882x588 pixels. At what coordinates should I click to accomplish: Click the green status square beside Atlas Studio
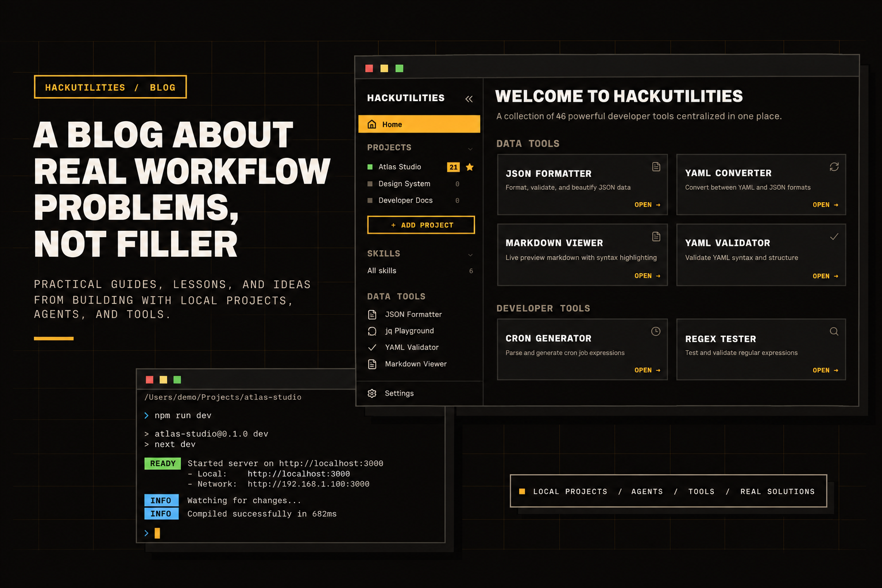click(370, 167)
